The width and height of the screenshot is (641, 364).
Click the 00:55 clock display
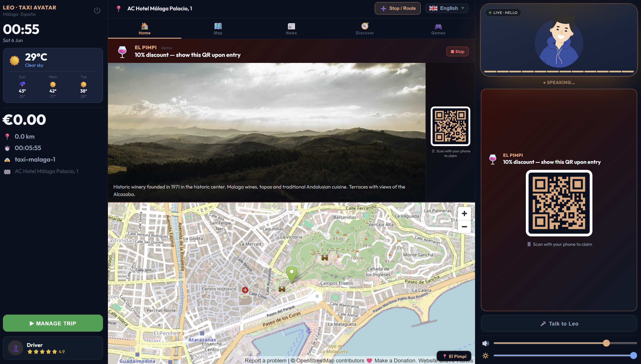(x=21, y=29)
